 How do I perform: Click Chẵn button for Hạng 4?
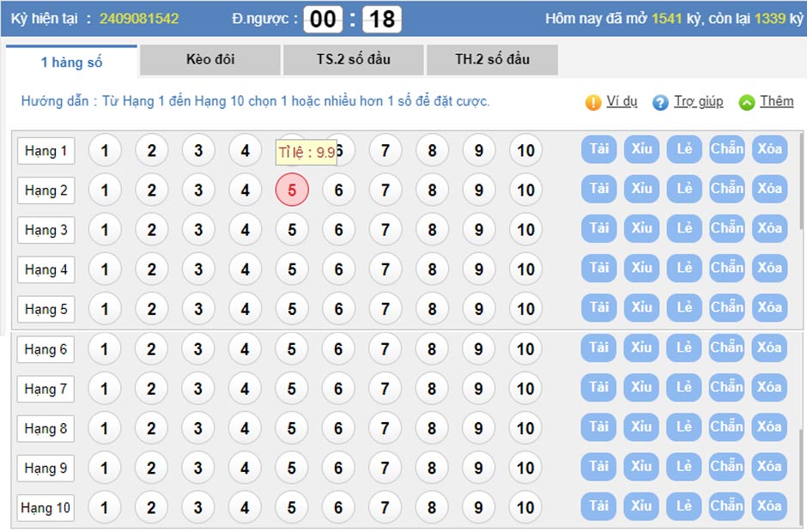[726, 268]
